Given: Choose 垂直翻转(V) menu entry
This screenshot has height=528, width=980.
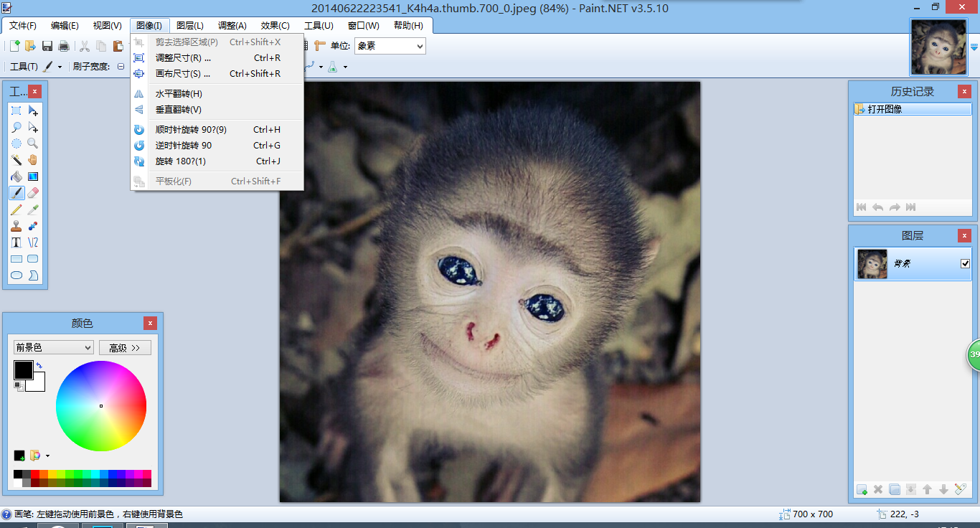Looking at the screenshot, I should coord(217,110).
